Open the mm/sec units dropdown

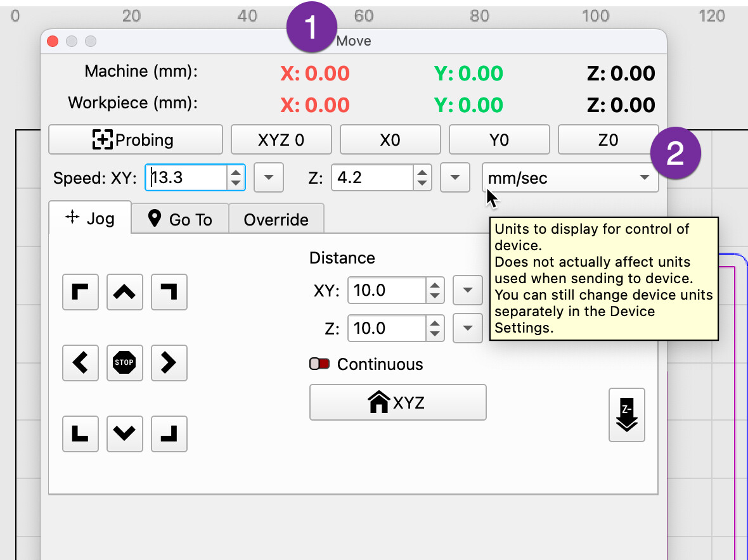pyautogui.click(x=569, y=178)
